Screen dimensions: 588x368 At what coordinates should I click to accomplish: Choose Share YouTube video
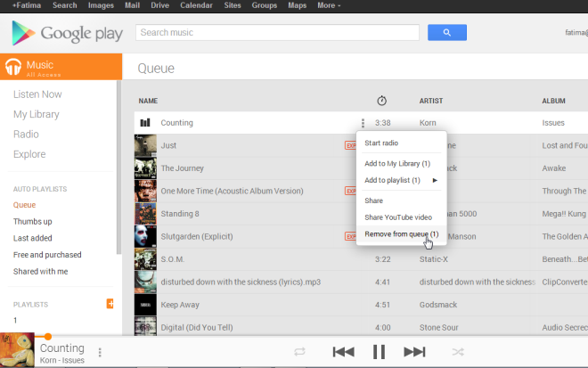(x=398, y=217)
